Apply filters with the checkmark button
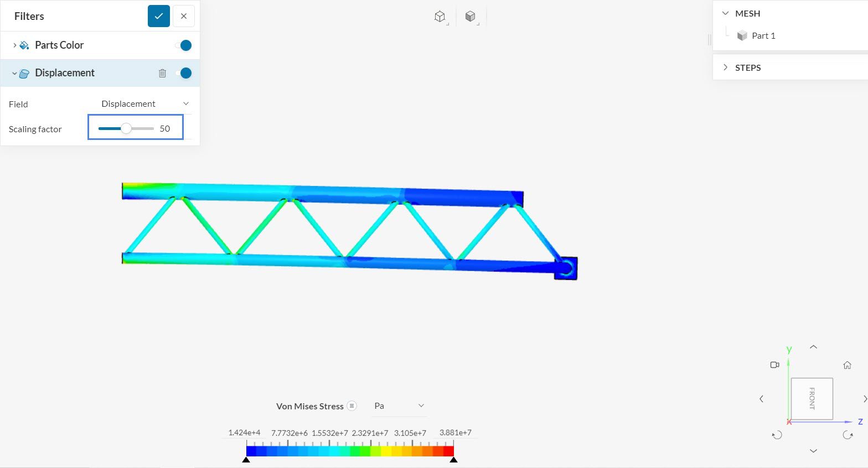 (158, 16)
